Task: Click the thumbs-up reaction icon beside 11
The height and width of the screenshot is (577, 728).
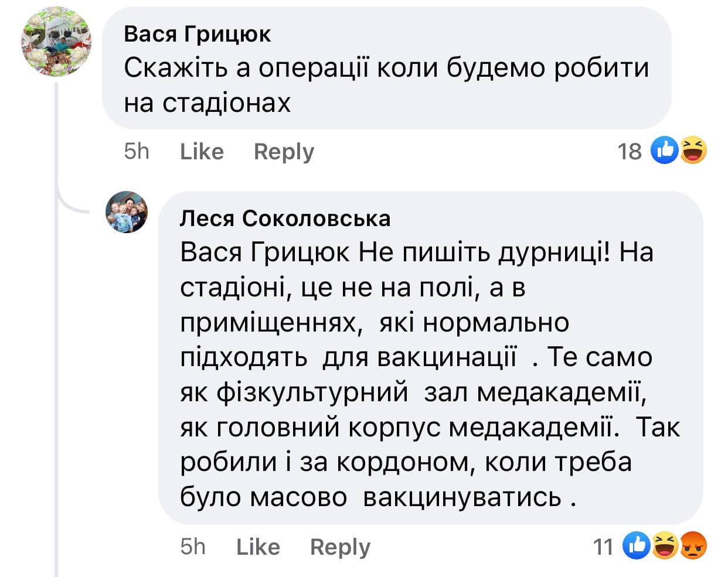Action: tap(637, 546)
